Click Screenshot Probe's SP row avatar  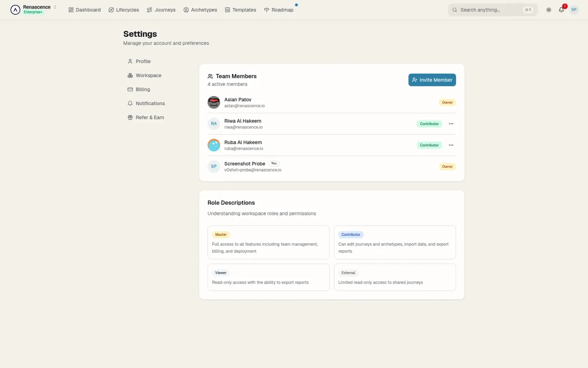click(x=214, y=166)
